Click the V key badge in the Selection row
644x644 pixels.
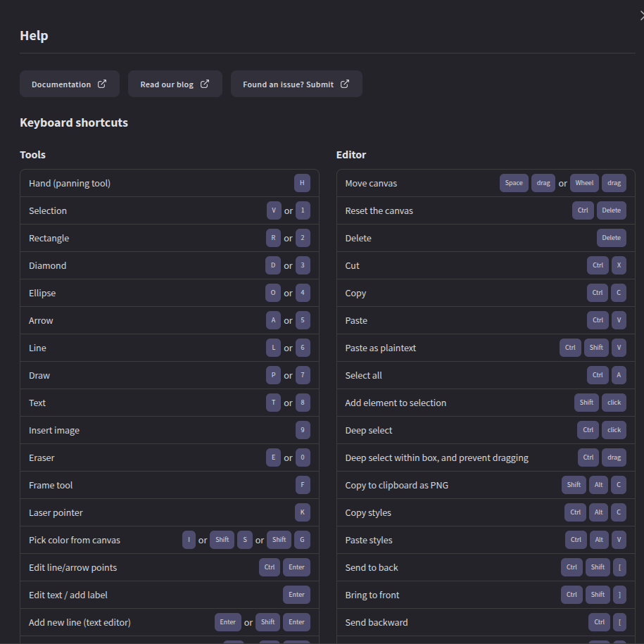(274, 210)
